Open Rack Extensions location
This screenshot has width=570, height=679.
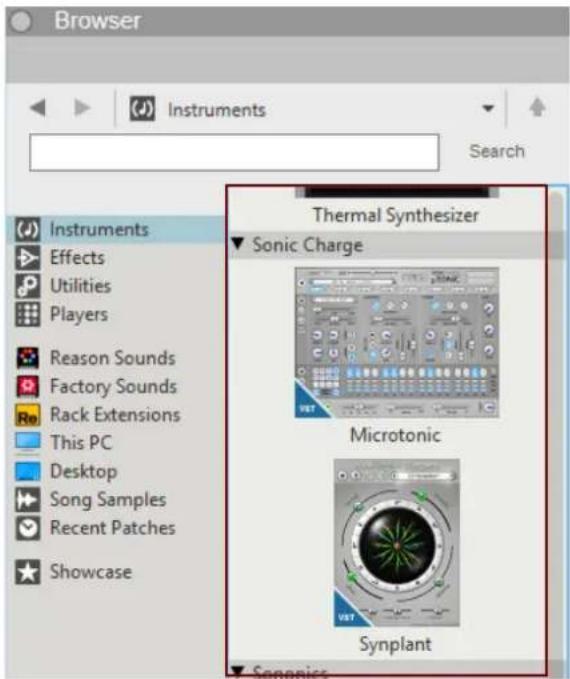tap(115, 415)
